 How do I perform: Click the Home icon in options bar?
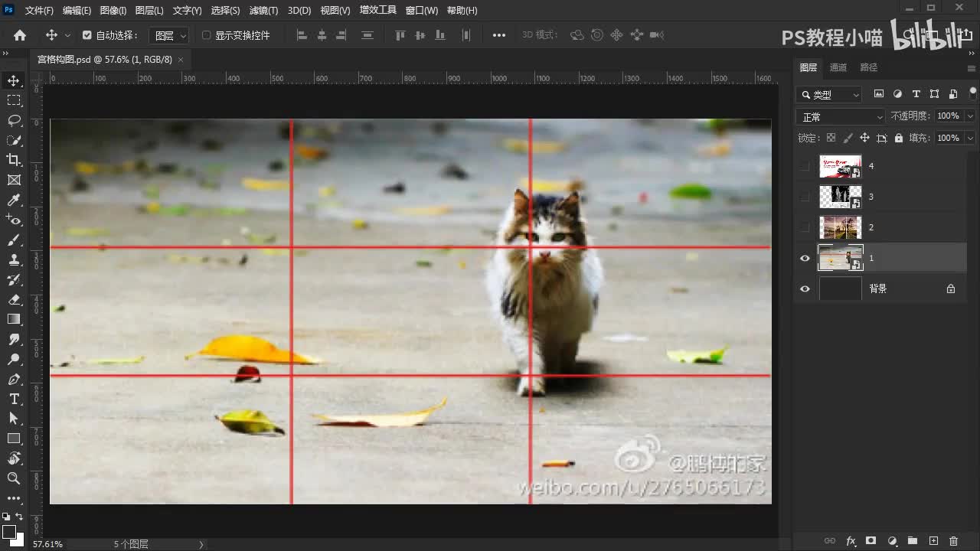pos(20,35)
